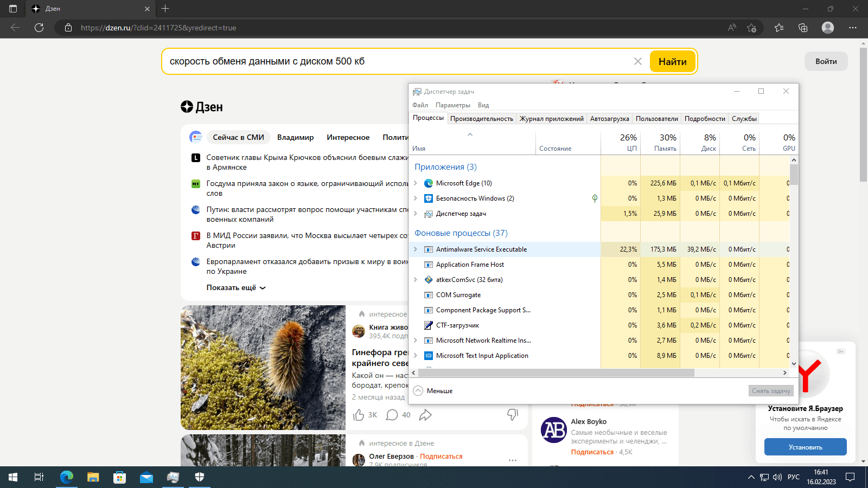Click the refresh page icon in Edge
Viewport: 868px width, 488px height.
(x=39, y=28)
